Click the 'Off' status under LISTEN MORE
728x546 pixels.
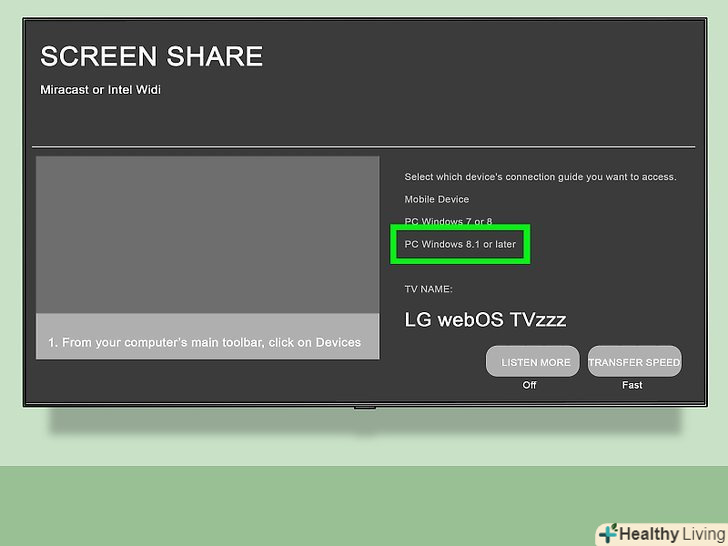click(529, 385)
